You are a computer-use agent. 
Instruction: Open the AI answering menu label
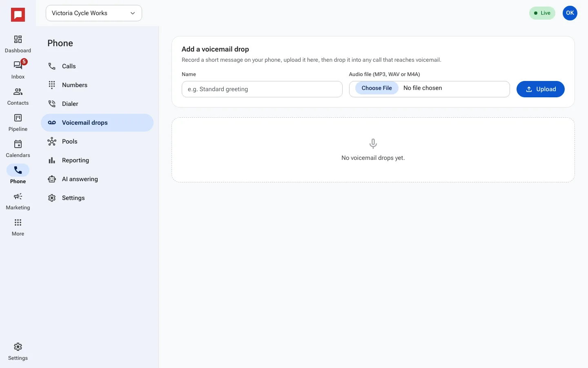[80, 179]
